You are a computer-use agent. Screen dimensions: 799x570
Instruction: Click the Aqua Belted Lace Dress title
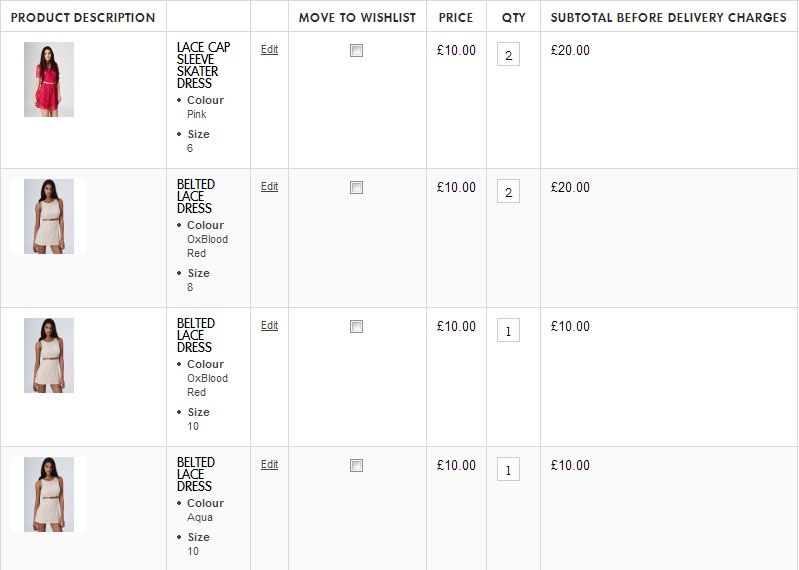point(195,474)
